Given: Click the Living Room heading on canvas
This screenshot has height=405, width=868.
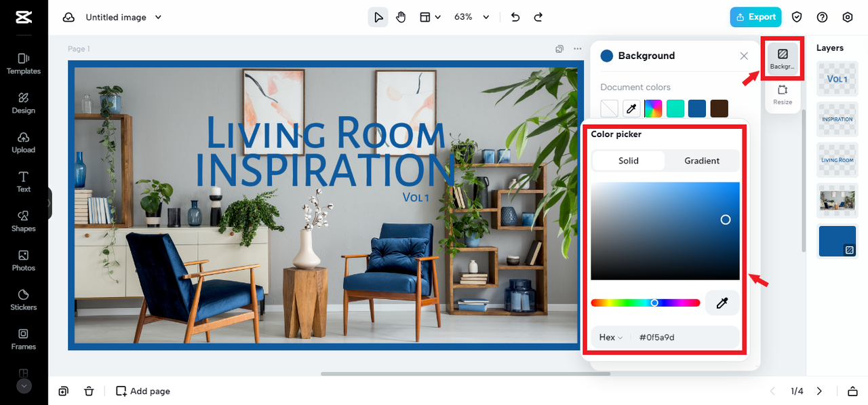Looking at the screenshot, I should [325, 132].
